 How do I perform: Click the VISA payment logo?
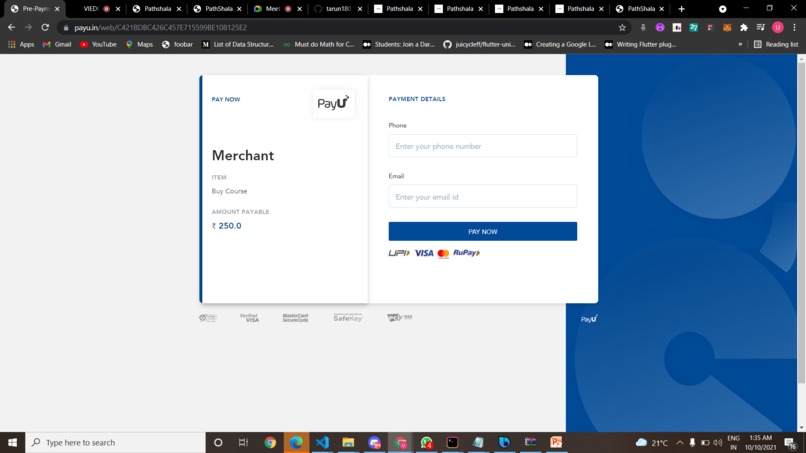[x=424, y=253]
